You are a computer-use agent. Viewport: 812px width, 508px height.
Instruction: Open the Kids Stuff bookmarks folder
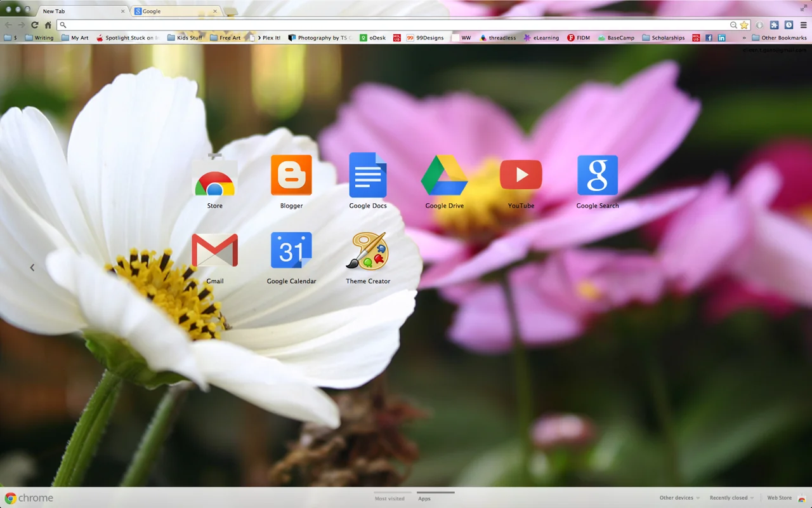click(x=185, y=37)
